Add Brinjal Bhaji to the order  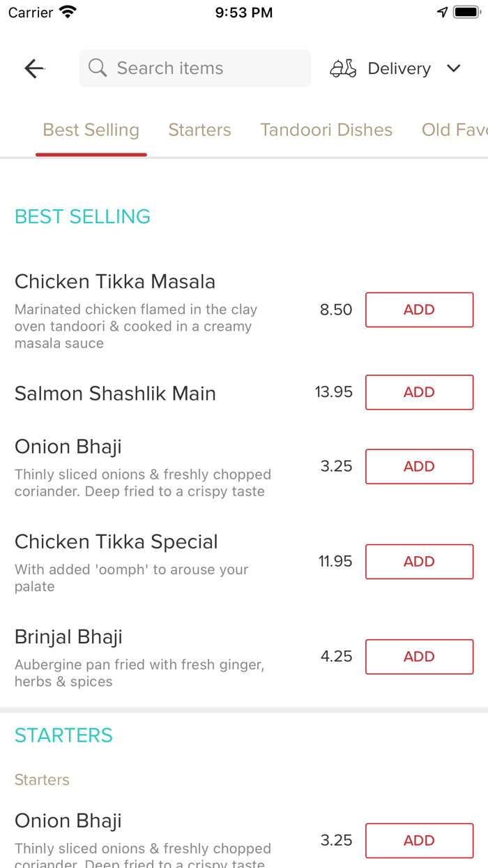click(x=419, y=657)
